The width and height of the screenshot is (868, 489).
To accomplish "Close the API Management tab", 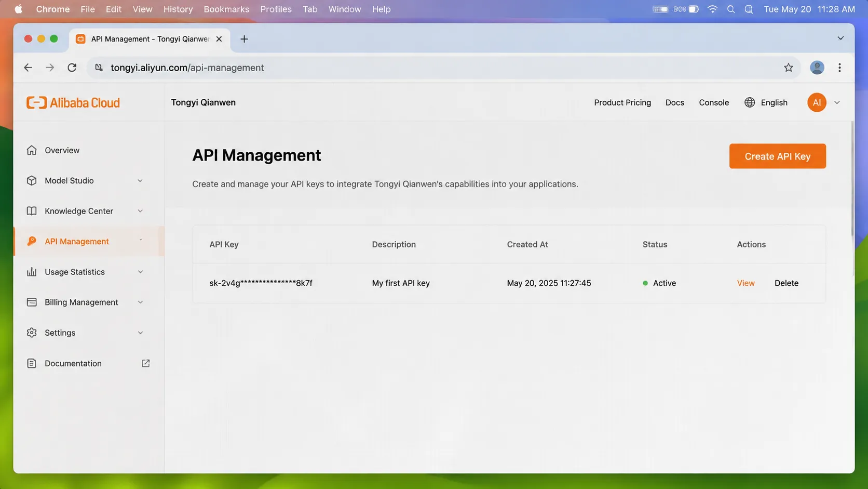I will [x=219, y=39].
